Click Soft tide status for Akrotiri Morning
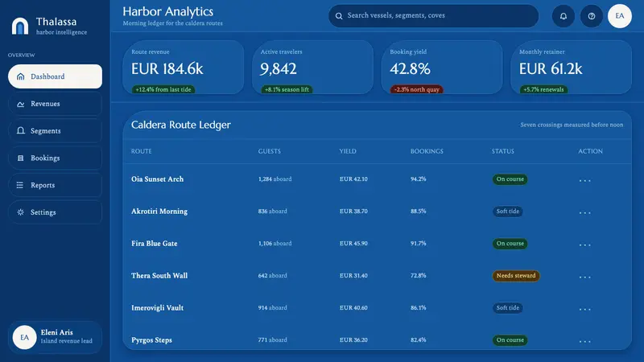This screenshot has height=362, width=644. tap(508, 212)
